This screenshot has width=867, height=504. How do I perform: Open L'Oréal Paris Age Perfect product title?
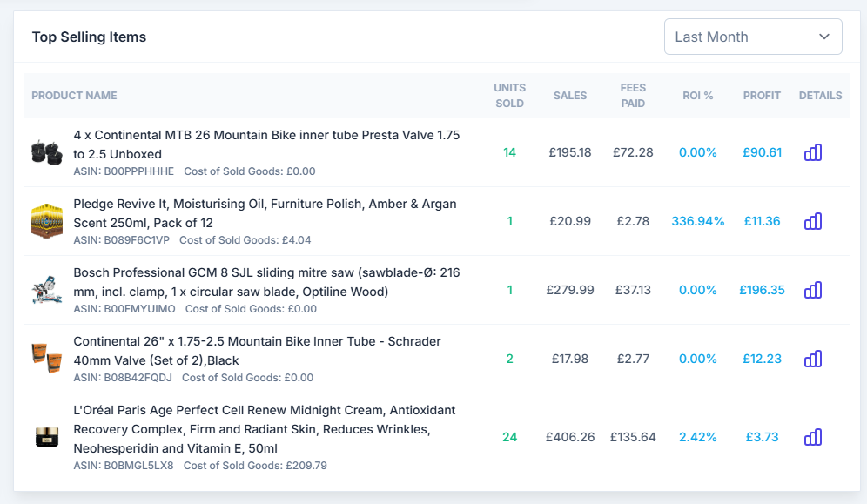click(264, 428)
